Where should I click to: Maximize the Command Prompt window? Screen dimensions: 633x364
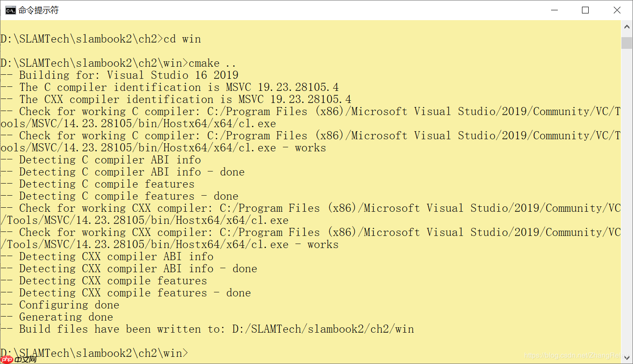(585, 10)
